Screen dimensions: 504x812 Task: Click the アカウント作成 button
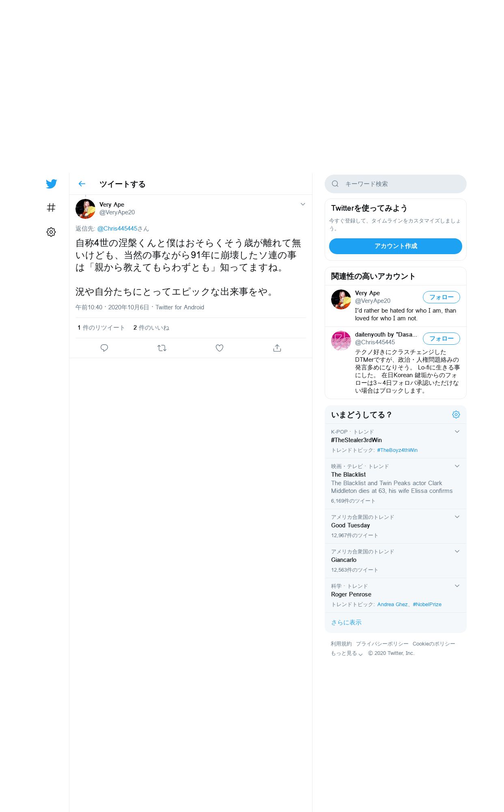point(396,246)
